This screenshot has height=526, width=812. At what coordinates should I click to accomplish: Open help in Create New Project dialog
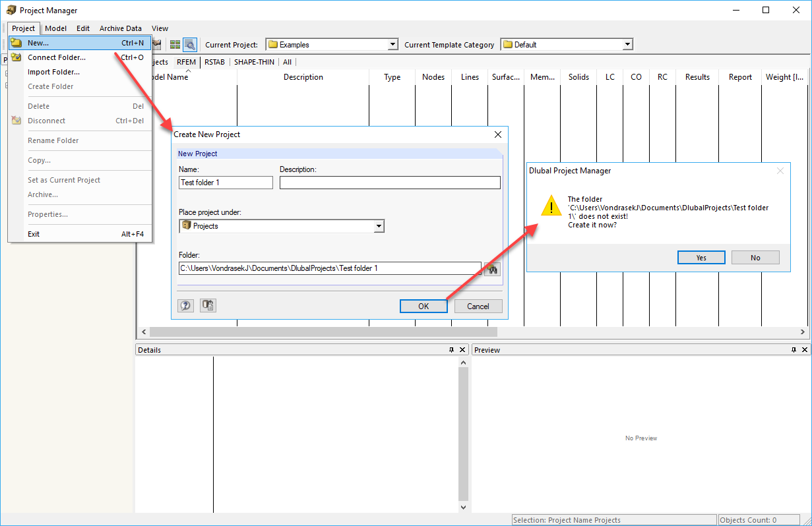click(185, 305)
